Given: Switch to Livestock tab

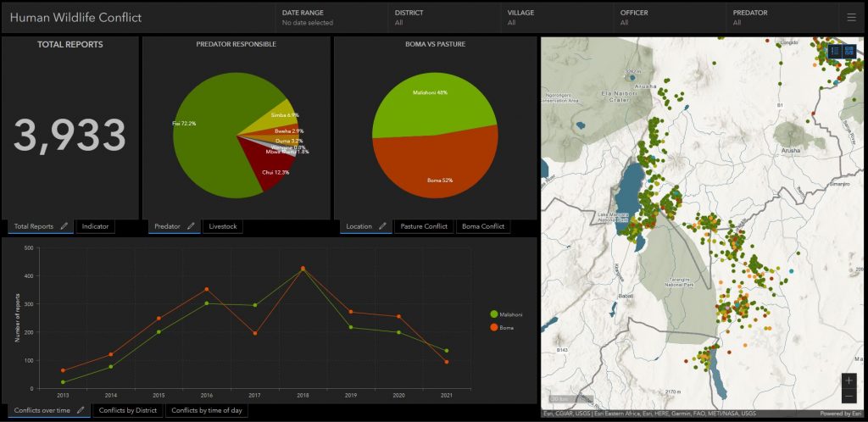Looking at the screenshot, I should pos(223,226).
